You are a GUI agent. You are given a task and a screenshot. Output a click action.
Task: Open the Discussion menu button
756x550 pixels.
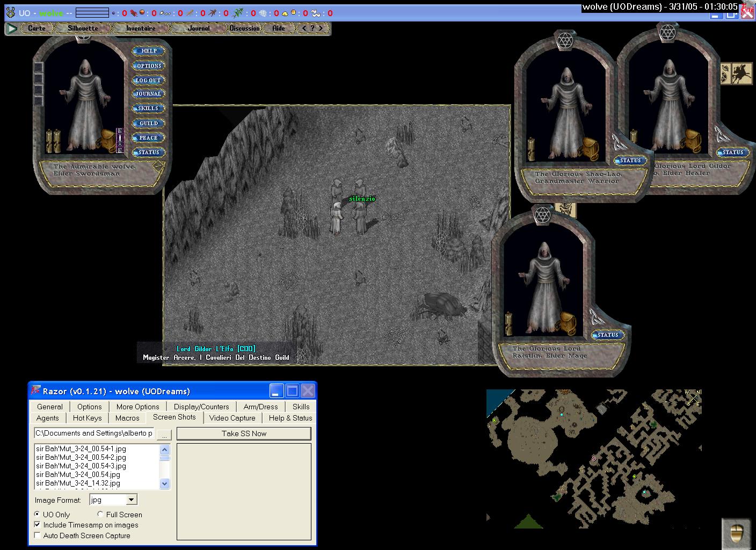pyautogui.click(x=244, y=28)
